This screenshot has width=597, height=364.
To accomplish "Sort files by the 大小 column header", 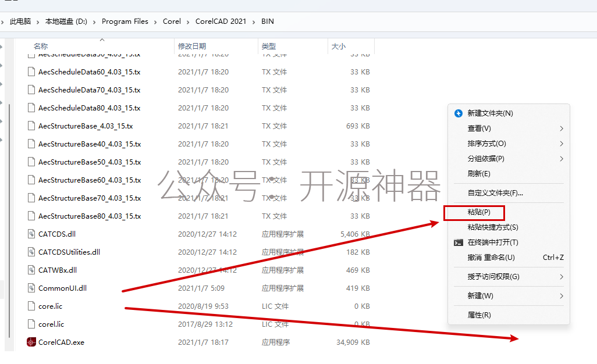I will 339,46.
